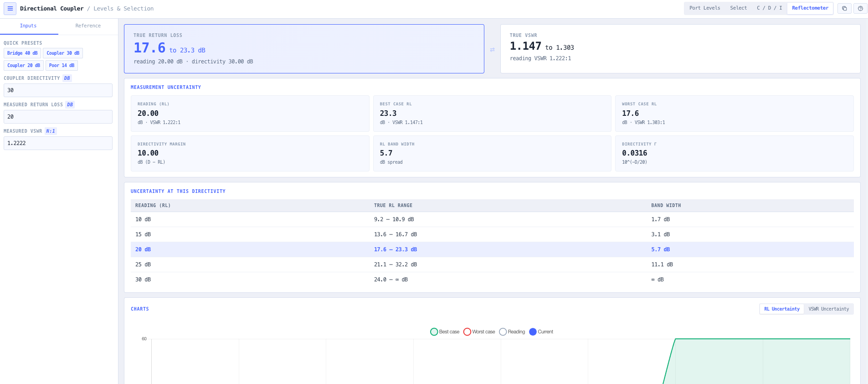Click the swap arrows between result cards
This screenshot has height=384, width=868.
point(492,50)
